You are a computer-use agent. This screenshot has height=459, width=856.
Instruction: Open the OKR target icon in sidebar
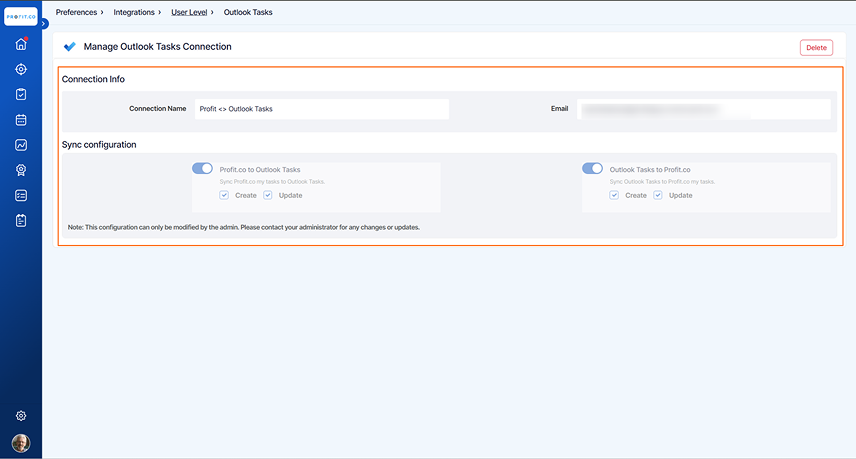[21, 69]
